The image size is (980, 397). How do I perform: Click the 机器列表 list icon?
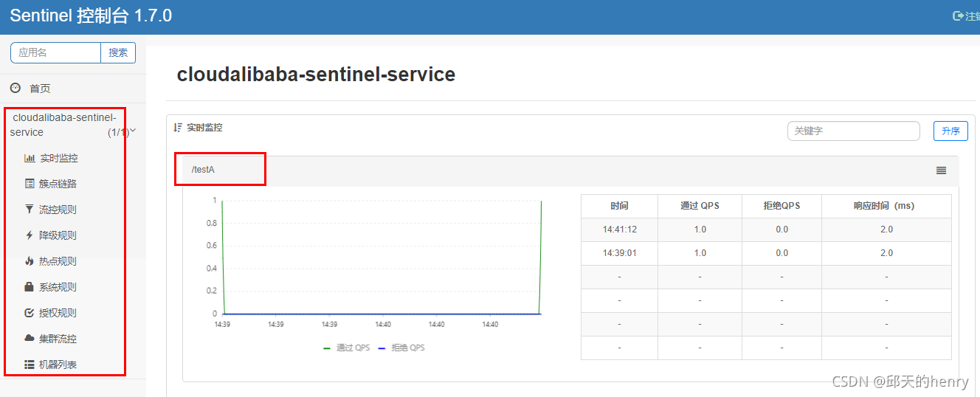30,365
